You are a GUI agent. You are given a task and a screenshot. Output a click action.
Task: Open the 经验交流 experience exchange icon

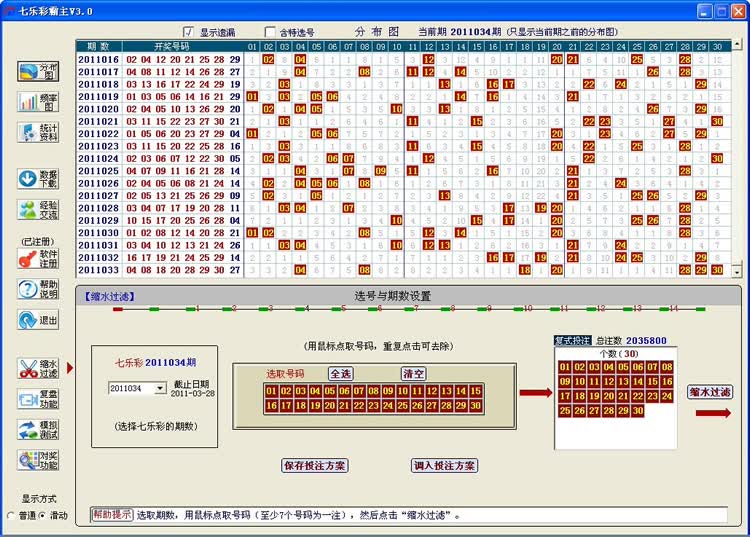38,209
